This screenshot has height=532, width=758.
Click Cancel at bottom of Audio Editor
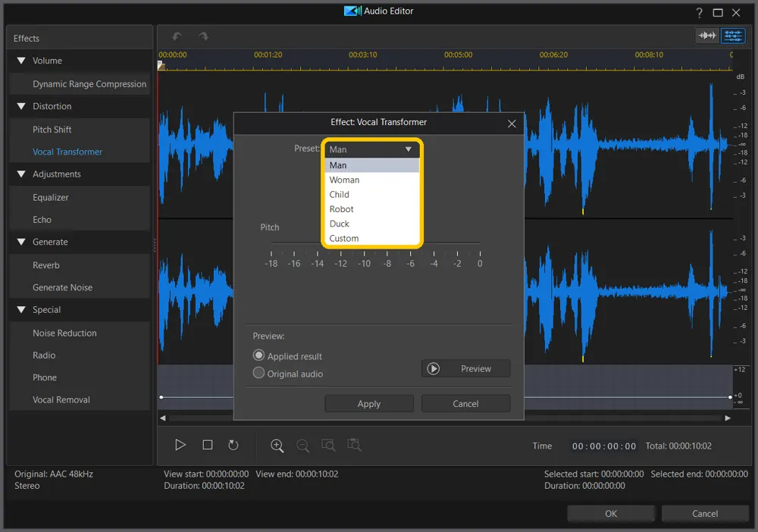(x=705, y=514)
